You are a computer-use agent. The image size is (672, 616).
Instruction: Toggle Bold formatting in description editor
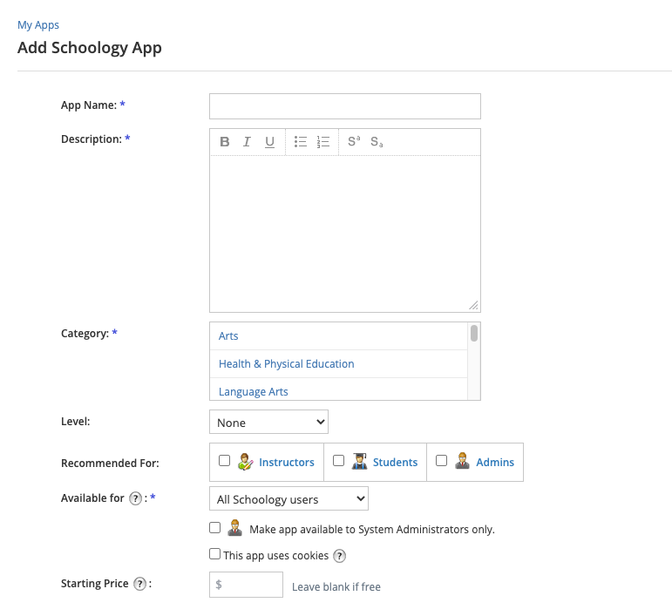click(225, 142)
